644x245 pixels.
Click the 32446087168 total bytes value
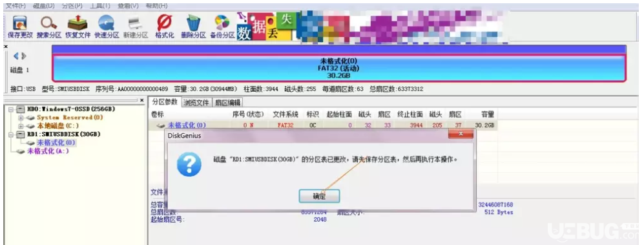(x=495, y=204)
